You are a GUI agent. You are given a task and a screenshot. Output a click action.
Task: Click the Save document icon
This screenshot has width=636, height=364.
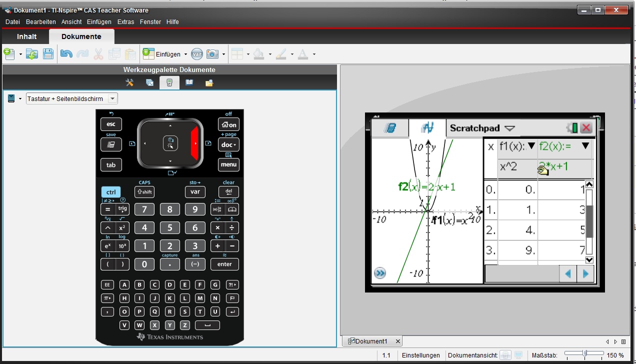(x=48, y=54)
